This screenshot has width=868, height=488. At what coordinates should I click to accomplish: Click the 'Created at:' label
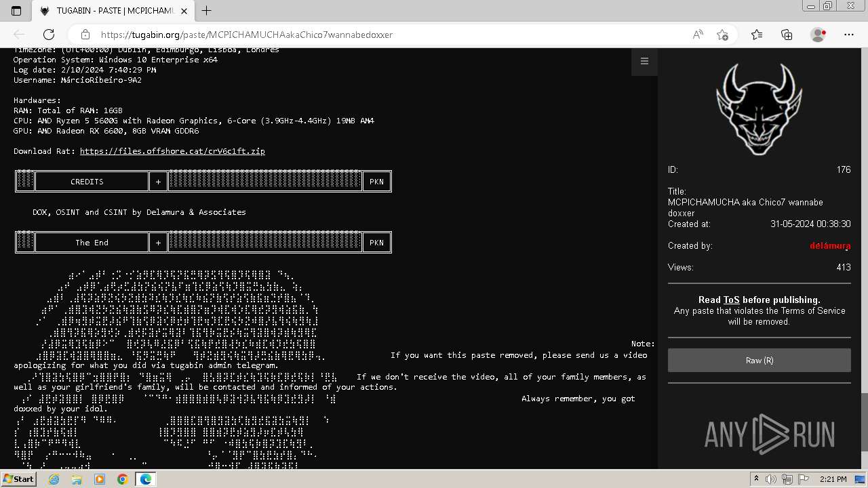click(689, 224)
